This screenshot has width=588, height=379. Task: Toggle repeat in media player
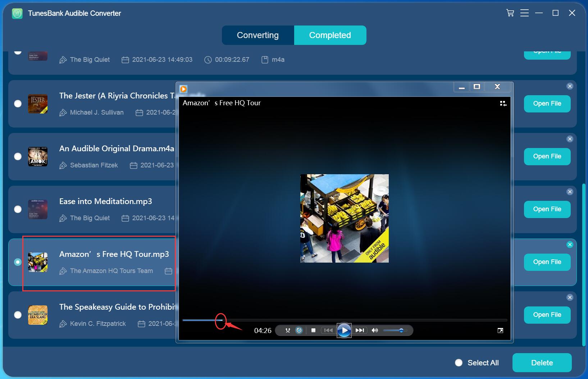click(299, 331)
